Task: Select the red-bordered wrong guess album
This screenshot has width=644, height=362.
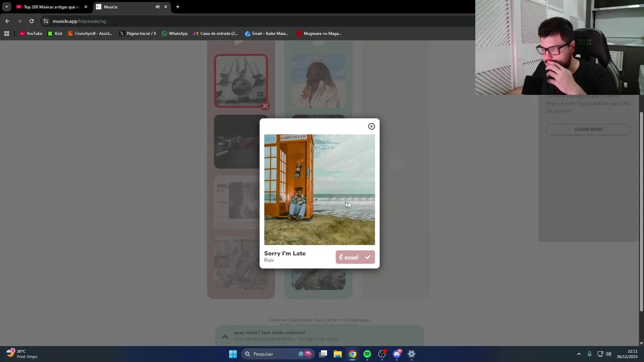Action: click(241, 81)
